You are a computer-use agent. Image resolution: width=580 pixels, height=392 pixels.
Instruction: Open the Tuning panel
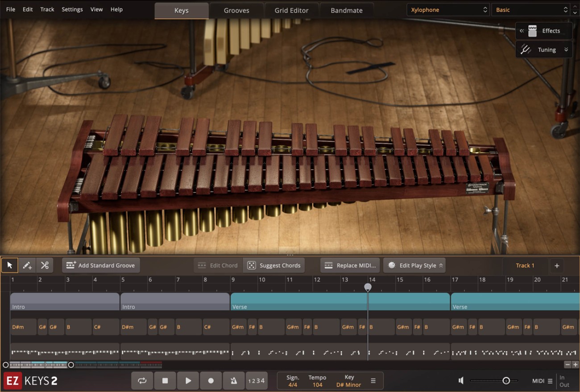click(543, 50)
